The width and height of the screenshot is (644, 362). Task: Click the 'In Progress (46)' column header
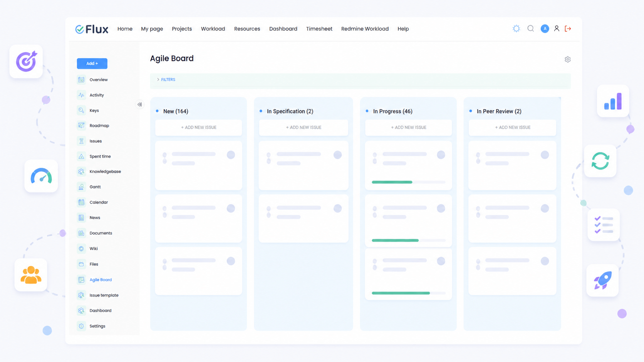pyautogui.click(x=392, y=111)
